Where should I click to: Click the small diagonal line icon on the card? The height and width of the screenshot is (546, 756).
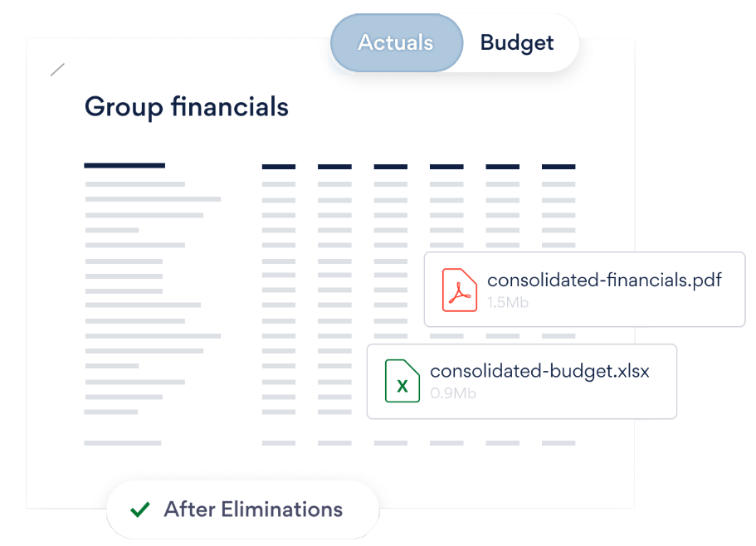click(x=57, y=70)
